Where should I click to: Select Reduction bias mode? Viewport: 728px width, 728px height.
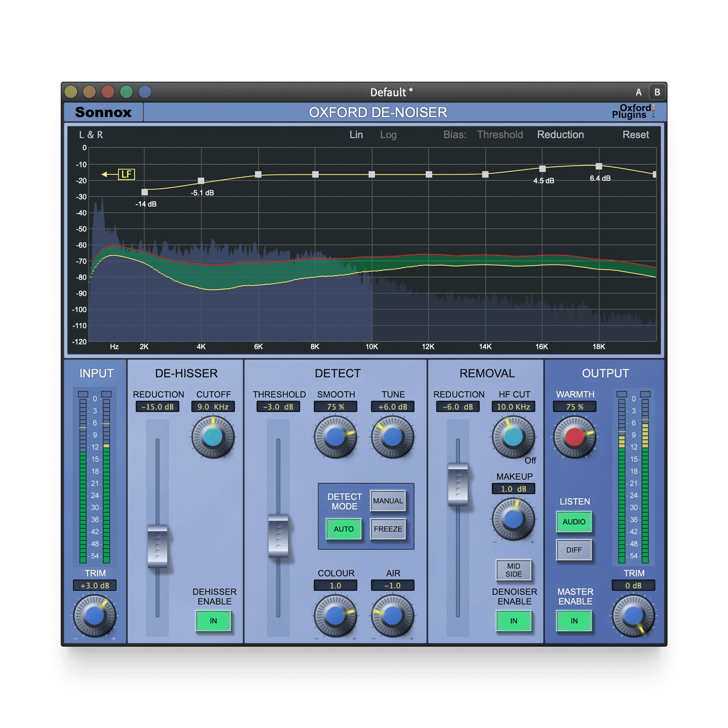point(560,135)
